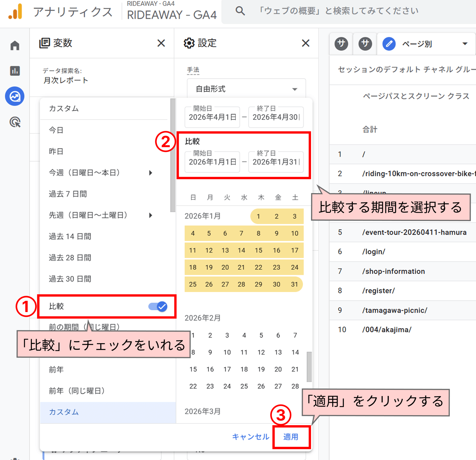Click the キャンセル button
476x460 pixels.
click(251, 437)
